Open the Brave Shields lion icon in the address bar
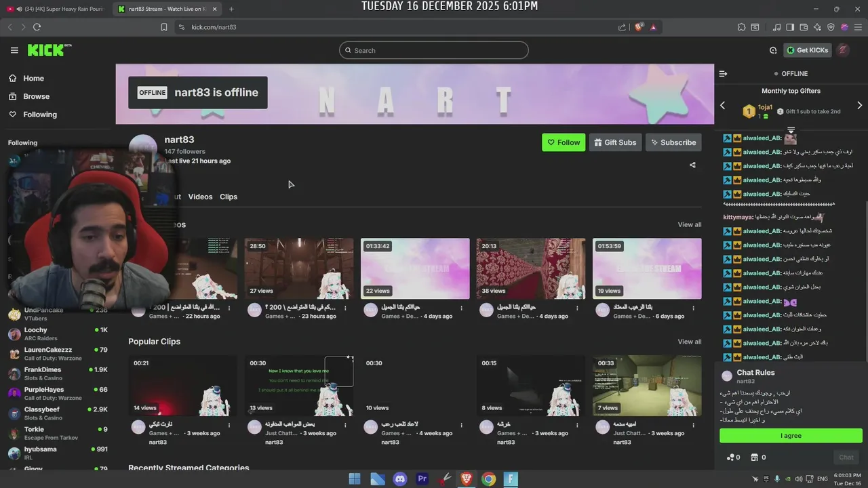Image resolution: width=868 pixels, height=488 pixels. pos(639,27)
